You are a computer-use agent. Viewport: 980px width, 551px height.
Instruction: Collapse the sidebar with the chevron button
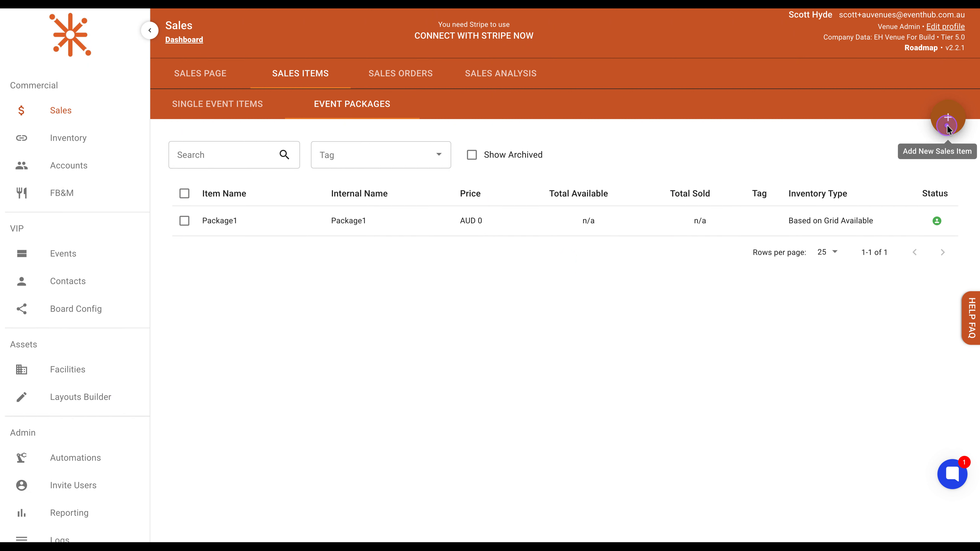click(x=150, y=30)
